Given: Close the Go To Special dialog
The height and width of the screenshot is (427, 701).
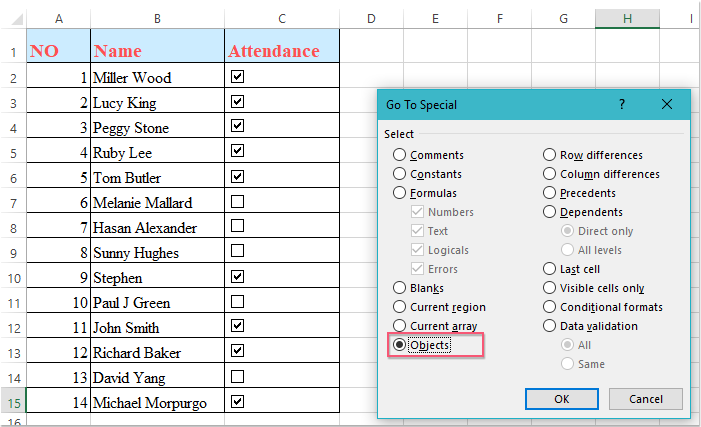Looking at the screenshot, I should click(667, 105).
